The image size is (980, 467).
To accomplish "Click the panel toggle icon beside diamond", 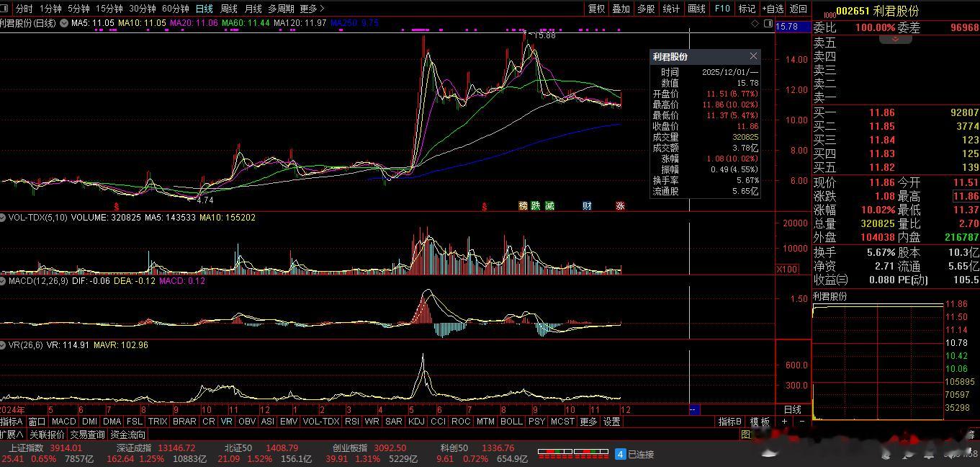I will [767, 24].
